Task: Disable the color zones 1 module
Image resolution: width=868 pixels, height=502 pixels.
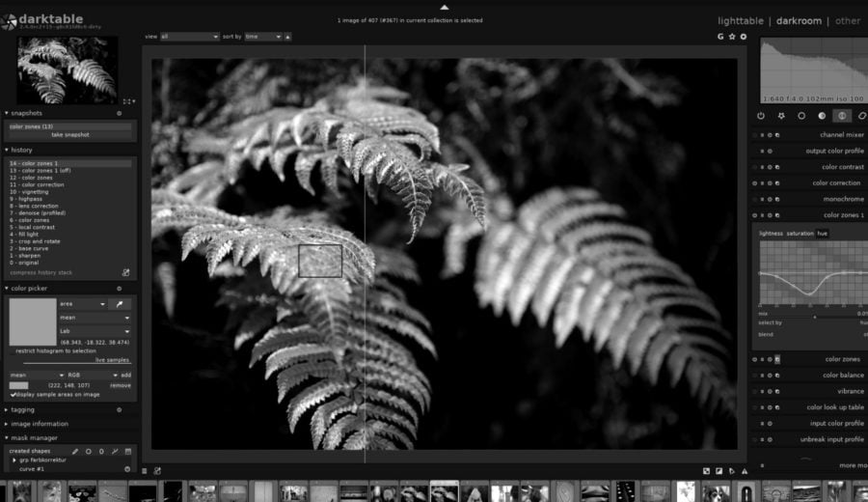Action: tap(755, 215)
